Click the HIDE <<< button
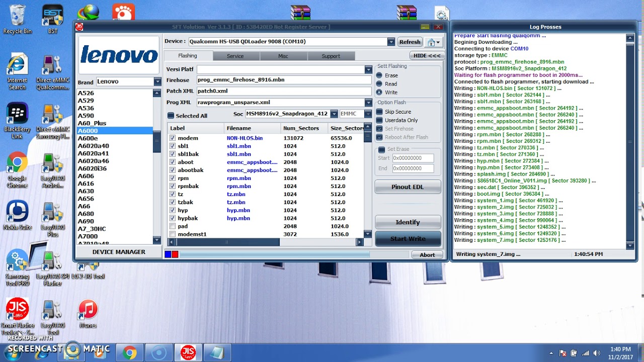The image size is (644, 362). tap(427, 56)
